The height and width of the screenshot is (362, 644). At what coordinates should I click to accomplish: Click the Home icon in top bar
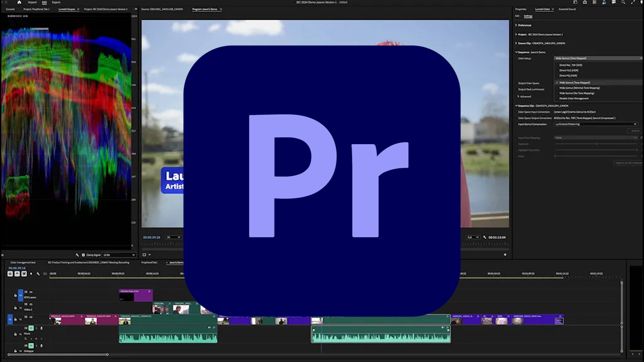tap(19, 2)
